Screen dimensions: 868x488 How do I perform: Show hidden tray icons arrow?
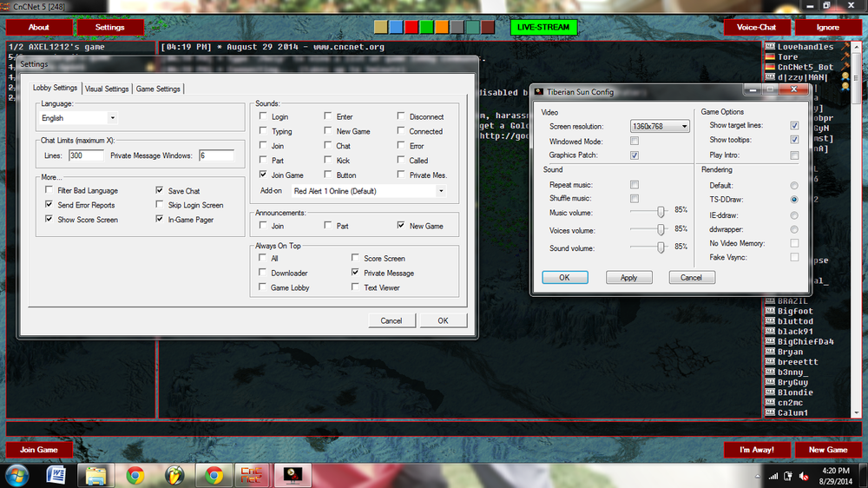tap(757, 477)
